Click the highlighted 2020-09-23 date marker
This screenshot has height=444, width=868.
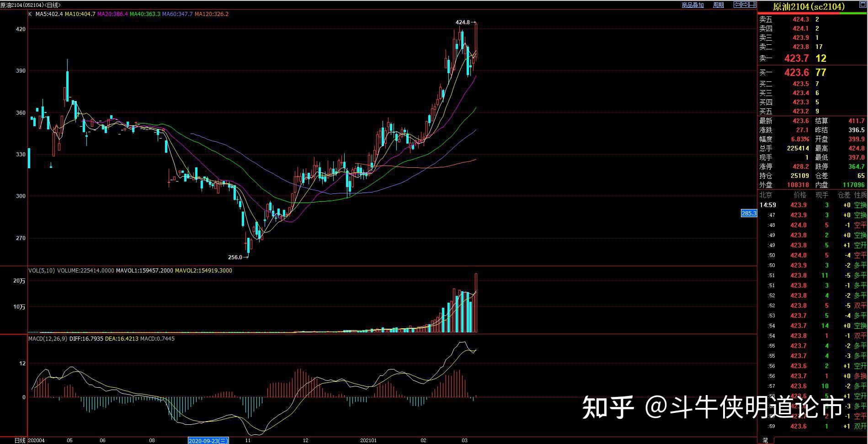208,440
